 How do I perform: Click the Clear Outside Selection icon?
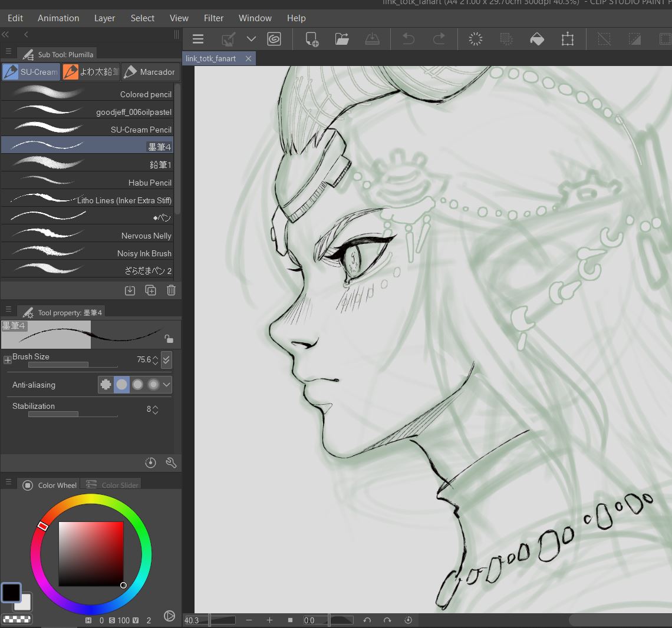click(x=506, y=39)
